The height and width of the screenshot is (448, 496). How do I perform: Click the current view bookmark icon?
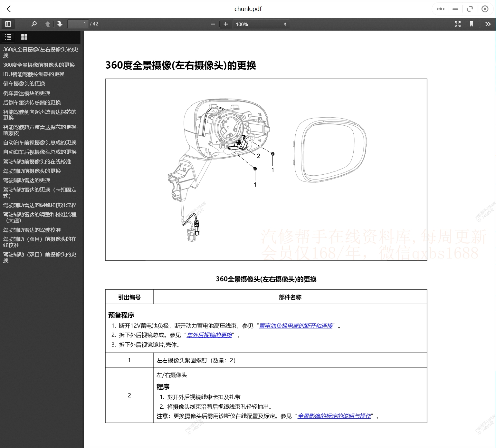tap(472, 24)
